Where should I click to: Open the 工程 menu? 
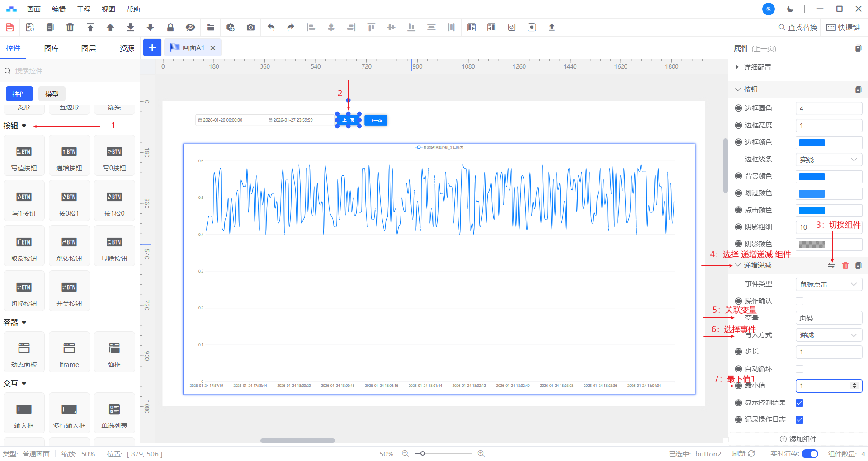(84, 9)
